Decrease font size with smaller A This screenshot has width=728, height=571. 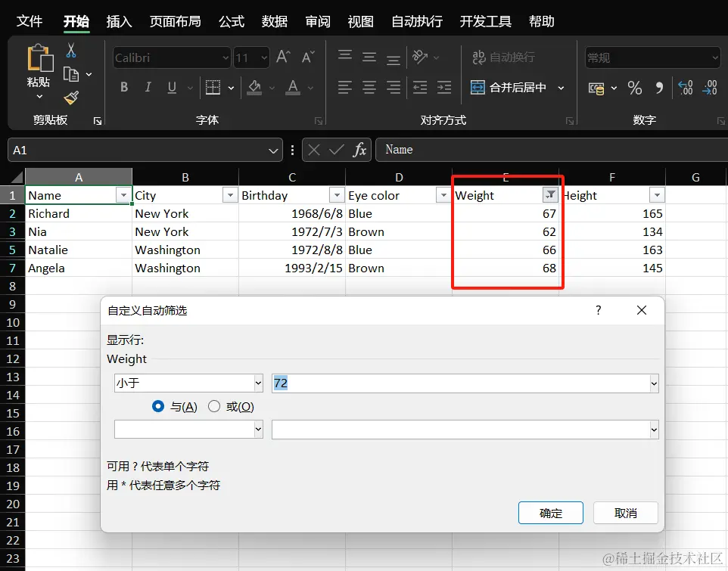pos(308,57)
